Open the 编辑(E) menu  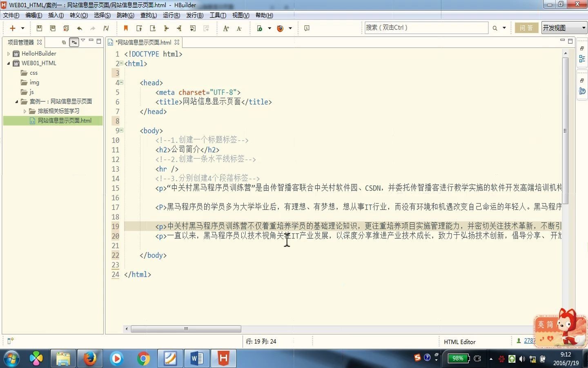[x=33, y=15]
